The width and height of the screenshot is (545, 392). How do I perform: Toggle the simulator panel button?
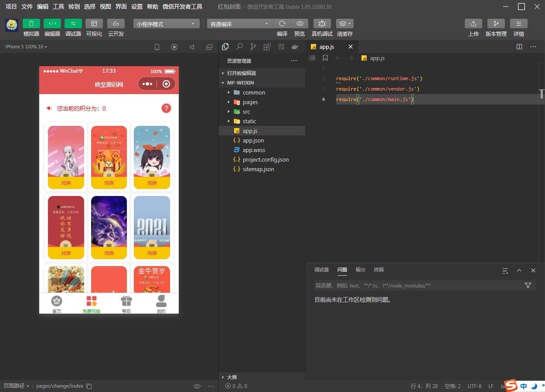pos(31,24)
